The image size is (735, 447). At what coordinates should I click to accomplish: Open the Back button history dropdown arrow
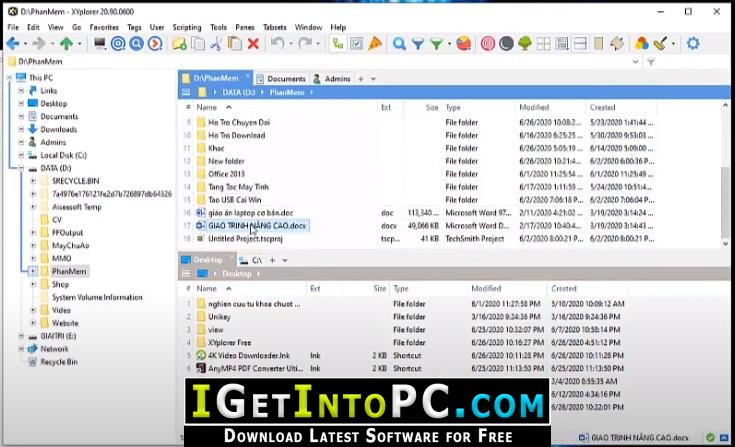25,44
